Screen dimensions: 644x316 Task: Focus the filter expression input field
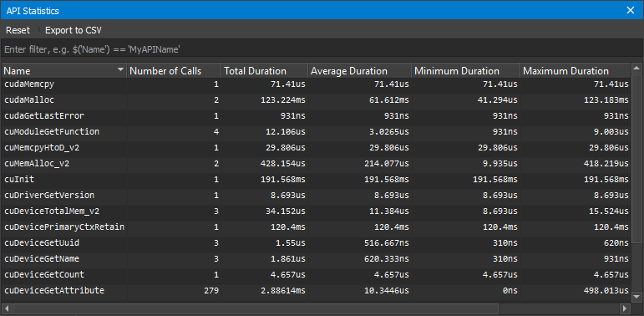pyautogui.click(x=322, y=49)
